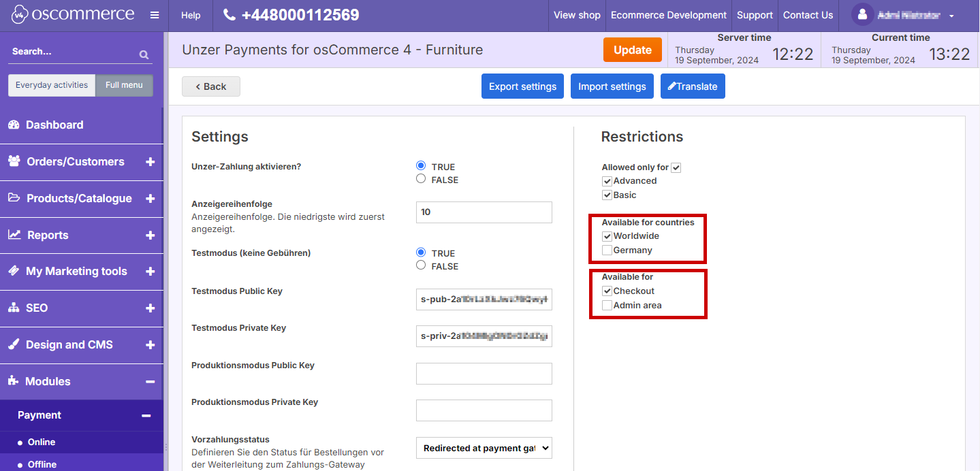Check the Germany checkbox
The width and height of the screenshot is (980, 471).
pos(607,250)
